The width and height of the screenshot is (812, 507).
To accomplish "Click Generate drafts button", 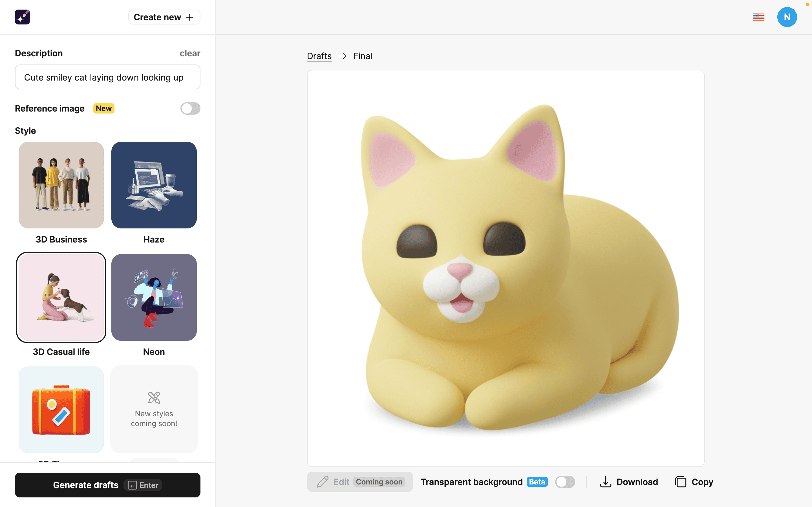I will pyautogui.click(x=108, y=484).
